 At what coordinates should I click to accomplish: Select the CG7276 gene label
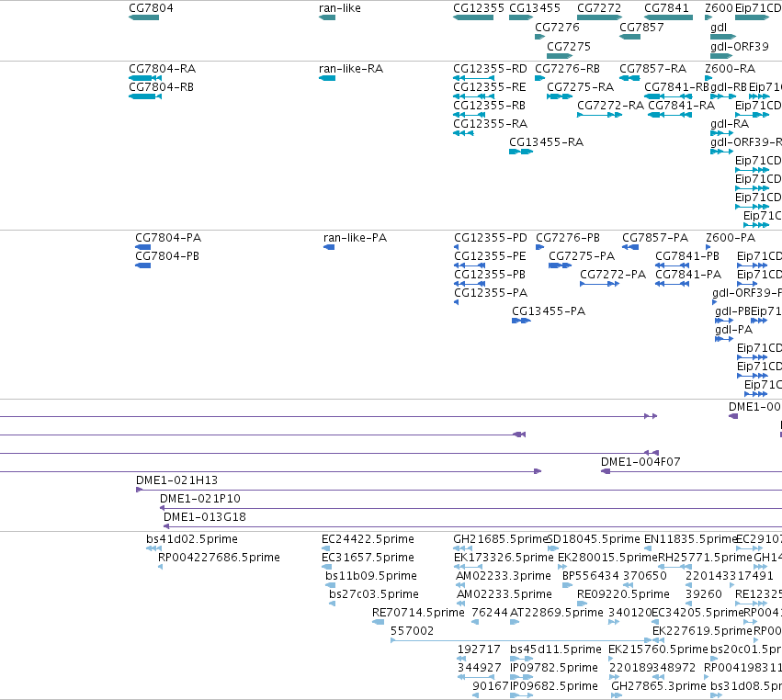tap(557, 28)
